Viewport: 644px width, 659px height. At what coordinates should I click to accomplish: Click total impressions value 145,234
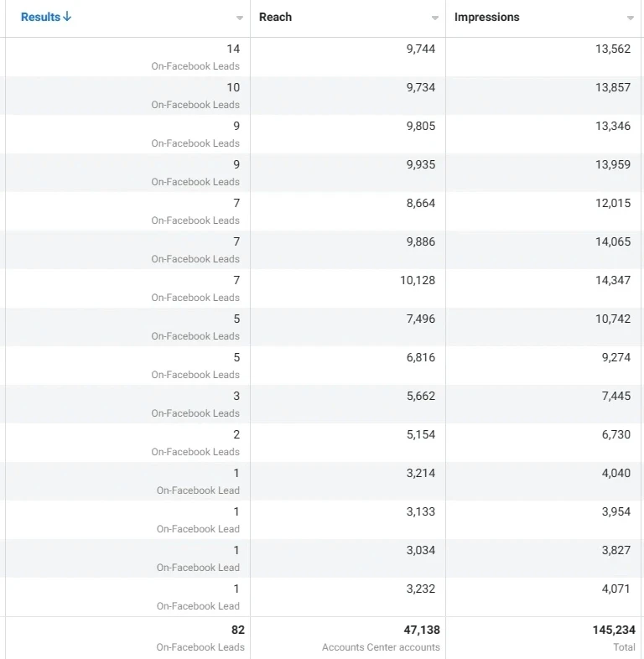[614, 630]
